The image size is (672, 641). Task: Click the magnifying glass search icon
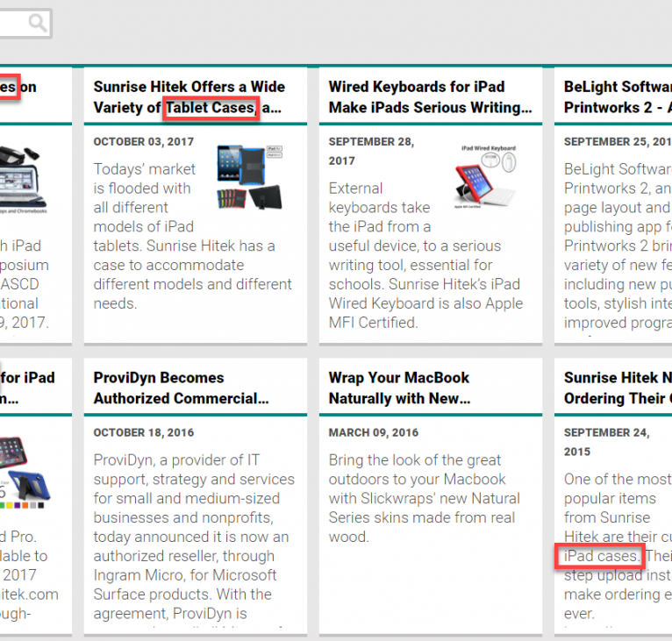(x=38, y=24)
